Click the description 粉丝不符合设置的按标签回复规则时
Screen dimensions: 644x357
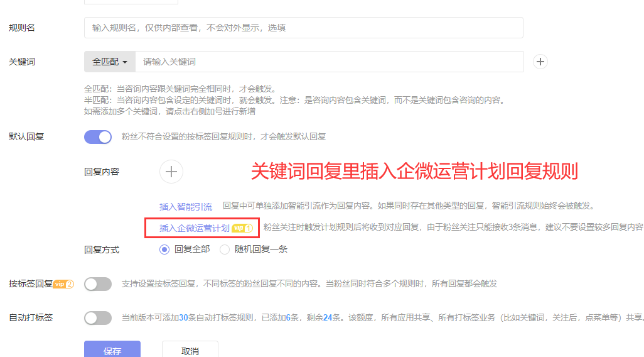(223, 136)
